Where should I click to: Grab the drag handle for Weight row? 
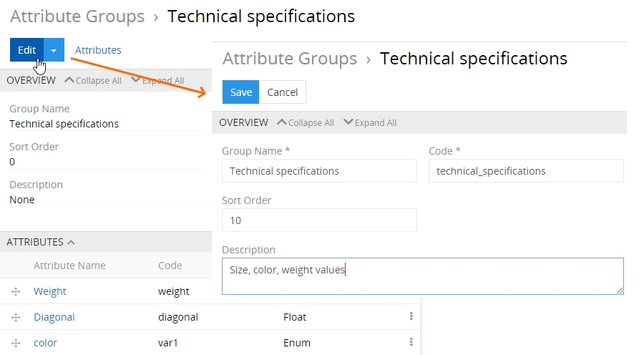[16, 291]
